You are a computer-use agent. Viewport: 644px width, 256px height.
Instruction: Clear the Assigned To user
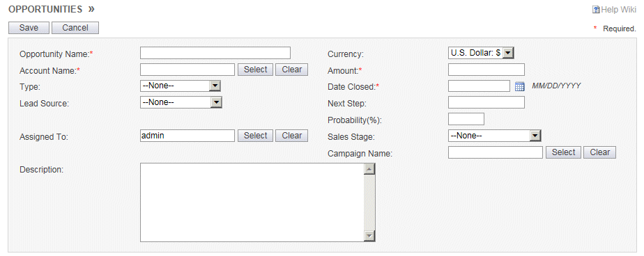click(291, 136)
